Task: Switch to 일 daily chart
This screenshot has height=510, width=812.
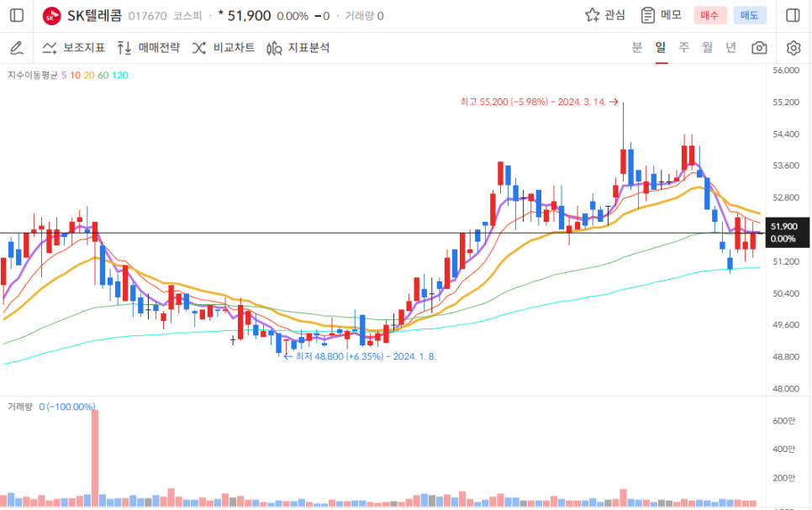Action: click(x=661, y=48)
